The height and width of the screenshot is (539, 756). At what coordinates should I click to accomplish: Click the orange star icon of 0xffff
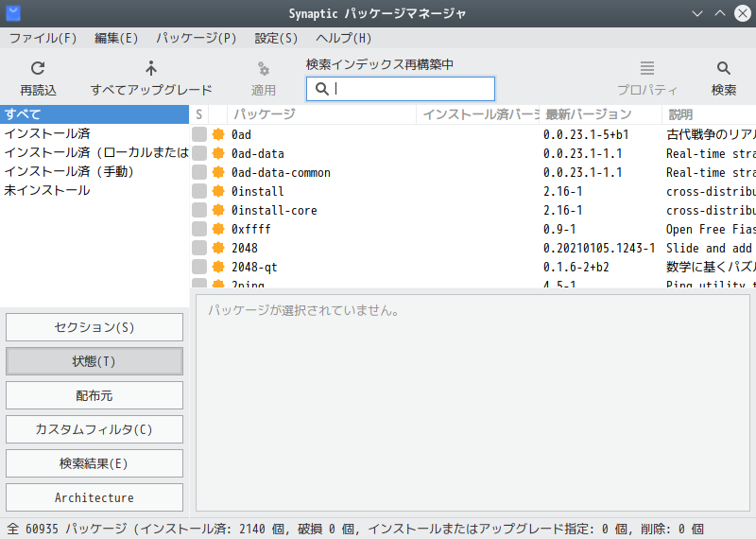[218, 229]
